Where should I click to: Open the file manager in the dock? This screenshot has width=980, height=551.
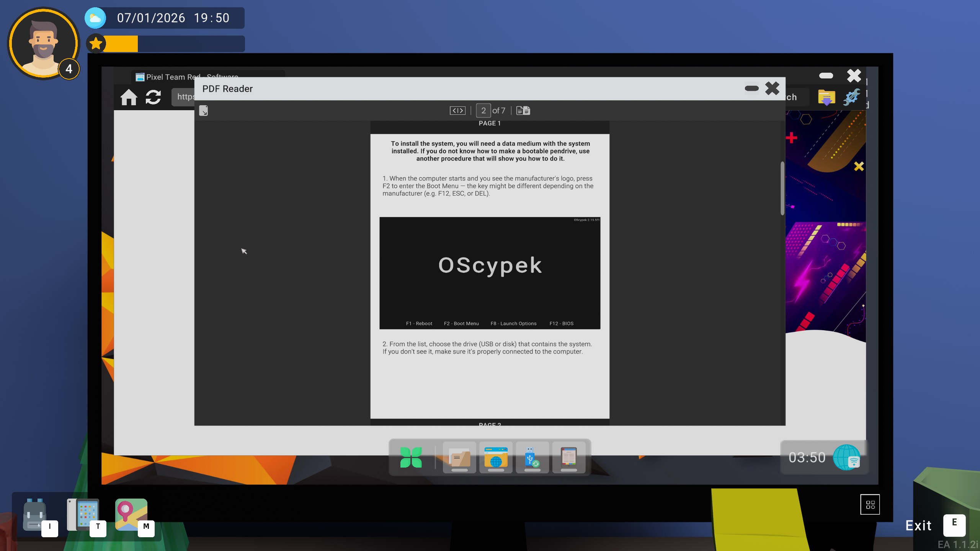point(459,457)
